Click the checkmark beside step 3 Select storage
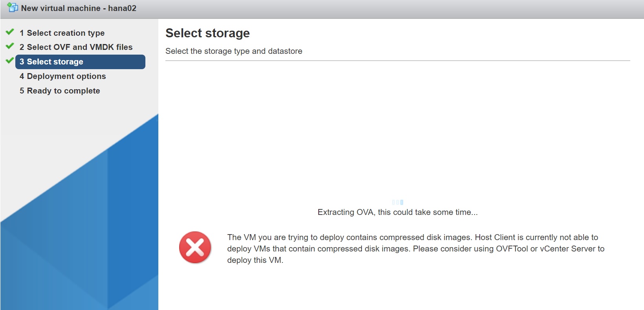The width and height of the screenshot is (644, 310). [10, 61]
